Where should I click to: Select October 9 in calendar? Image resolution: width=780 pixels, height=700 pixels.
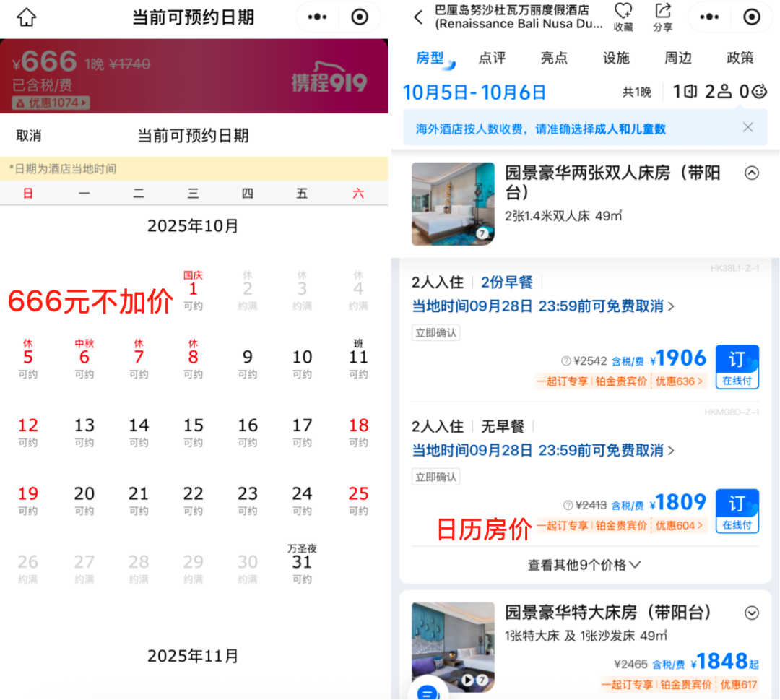247,363
